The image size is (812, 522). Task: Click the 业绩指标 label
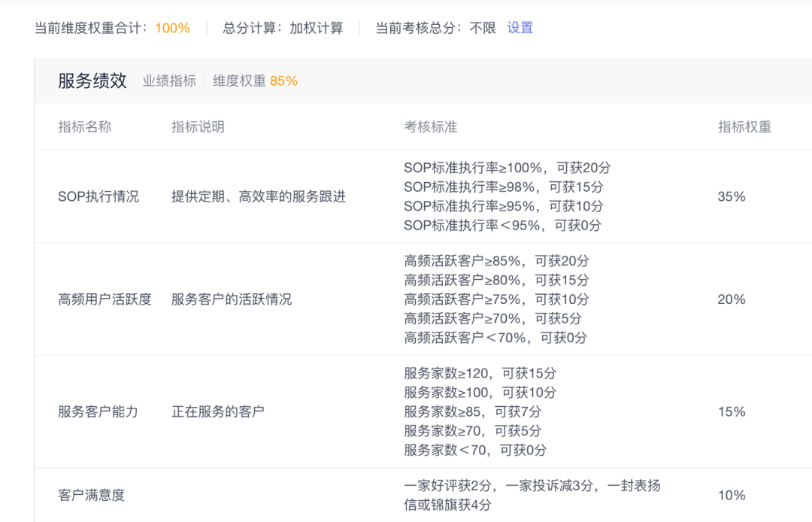169,80
